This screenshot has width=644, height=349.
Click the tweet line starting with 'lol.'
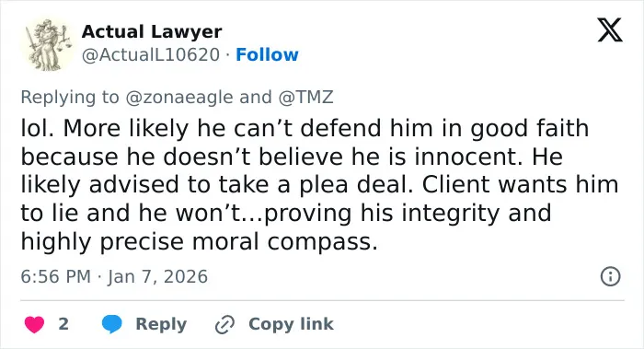coord(305,128)
